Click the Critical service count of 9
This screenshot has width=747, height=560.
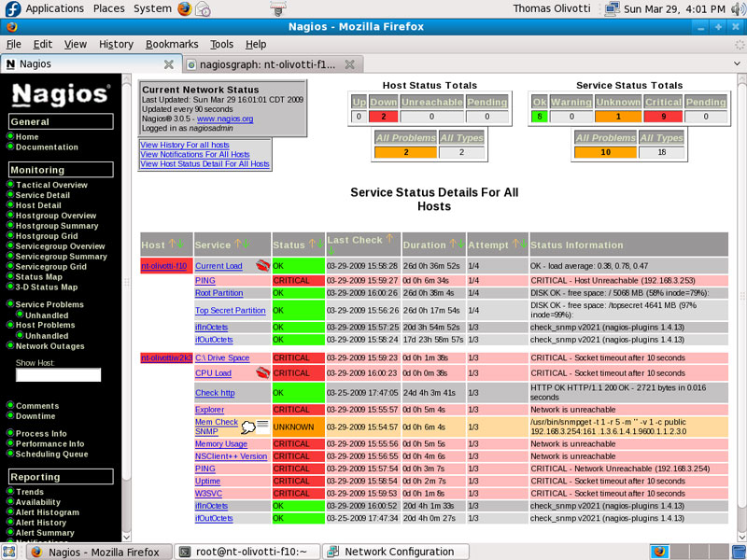(663, 116)
